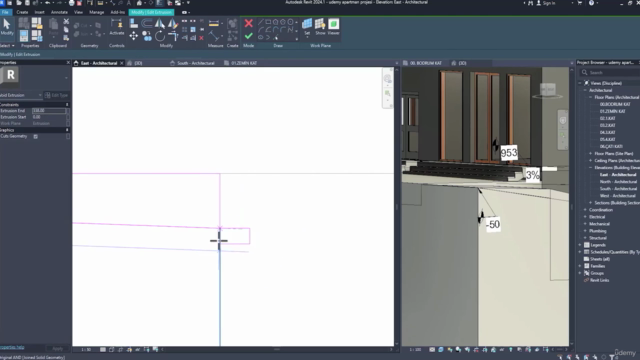
Task: Select Revit Links in Project Browser
Action: tap(599, 280)
